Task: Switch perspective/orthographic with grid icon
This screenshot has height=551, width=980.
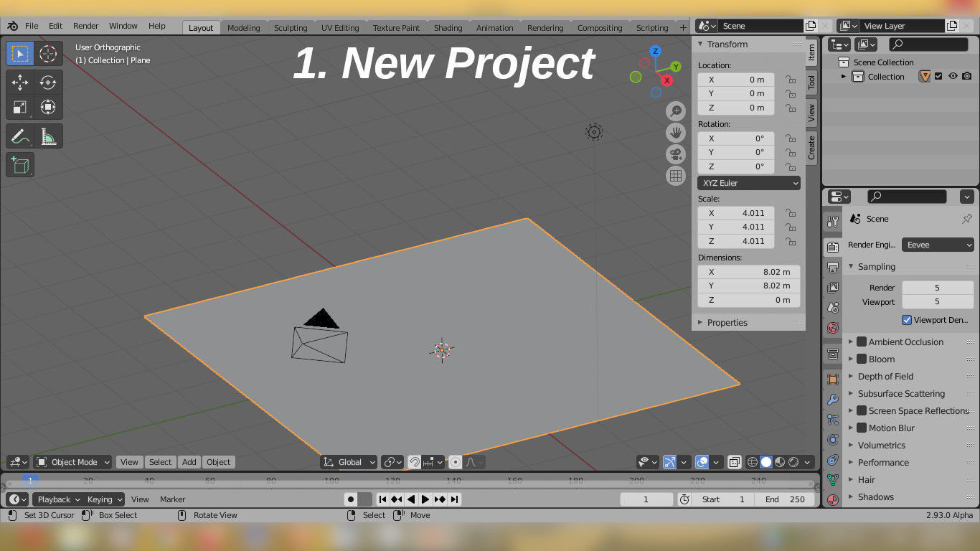Action: [x=675, y=176]
